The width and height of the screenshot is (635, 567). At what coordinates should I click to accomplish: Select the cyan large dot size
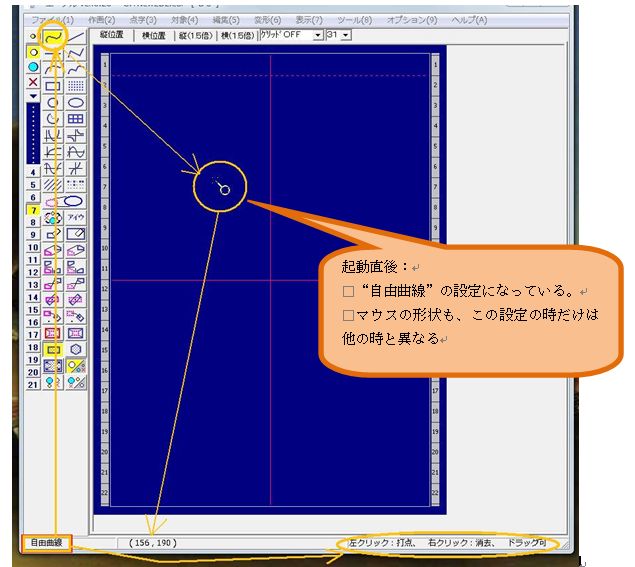[x=33, y=67]
